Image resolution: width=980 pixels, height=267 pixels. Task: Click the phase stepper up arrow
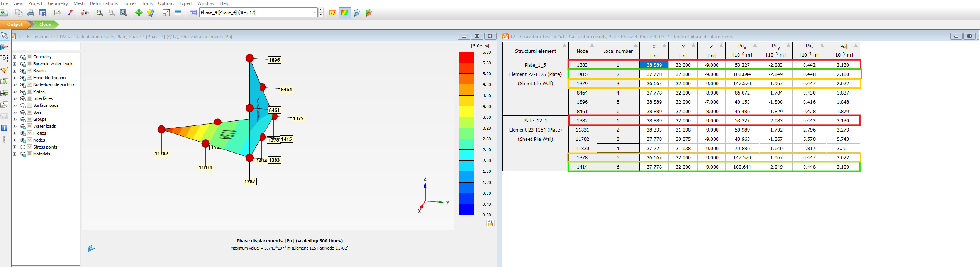321,10
